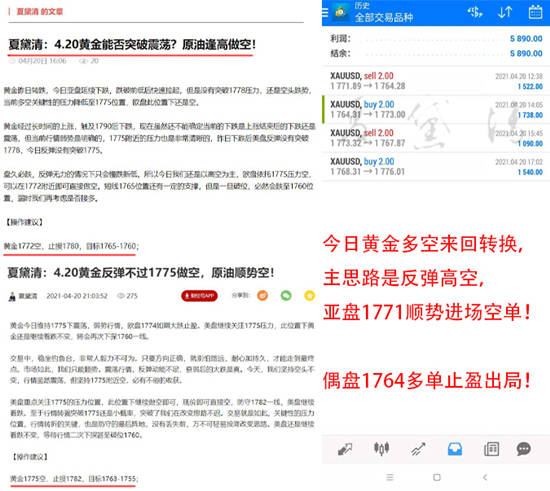This screenshot has width=550, height=491.
Task: Open the calendar date range icon
Action: [535, 12]
